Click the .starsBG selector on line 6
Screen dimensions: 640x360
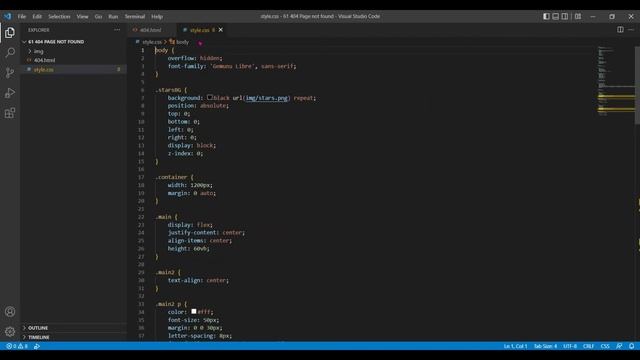[x=168, y=90]
